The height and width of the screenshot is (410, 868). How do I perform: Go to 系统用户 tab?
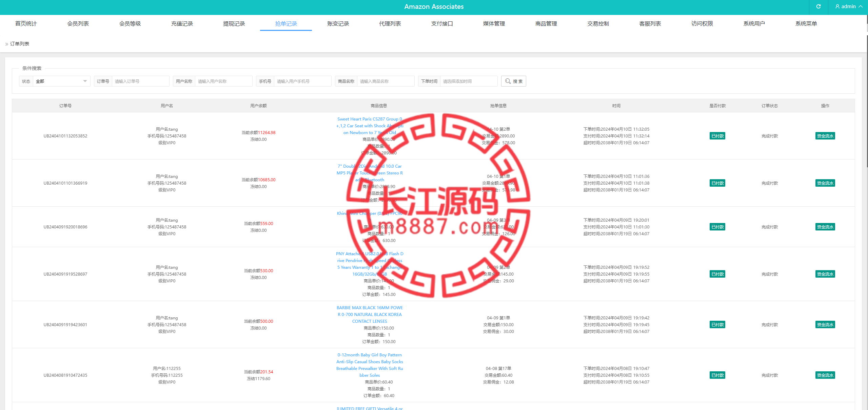point(754,23)
